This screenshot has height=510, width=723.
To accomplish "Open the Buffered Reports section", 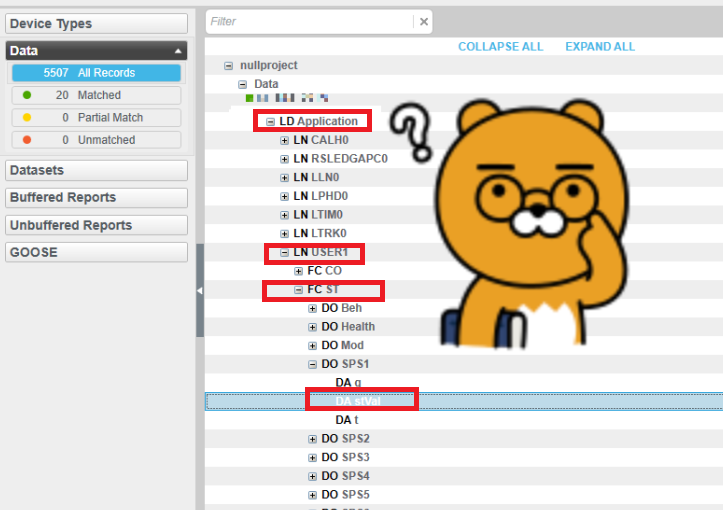I will tap(96, 197).
